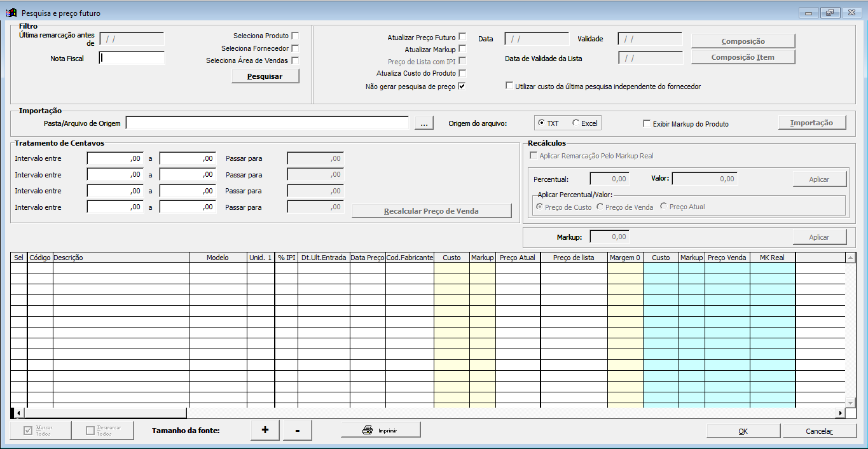Click the Composição Item button

pos(743,57)
